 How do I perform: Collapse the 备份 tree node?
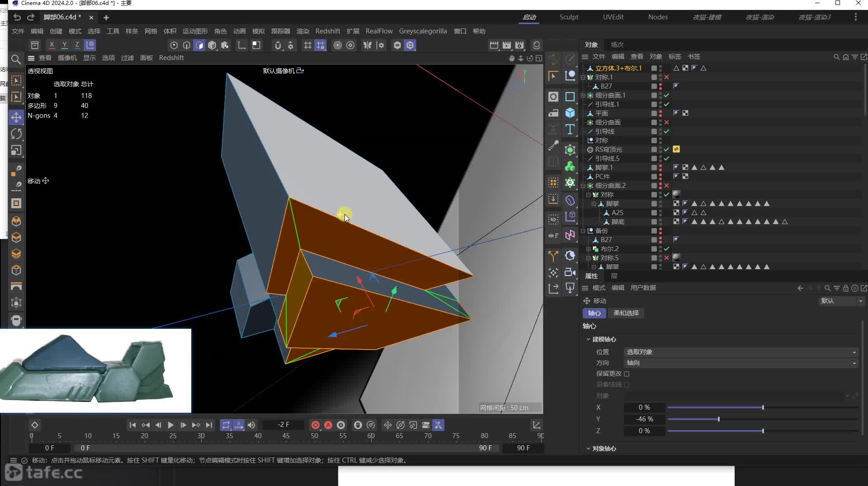pos(583,231)
